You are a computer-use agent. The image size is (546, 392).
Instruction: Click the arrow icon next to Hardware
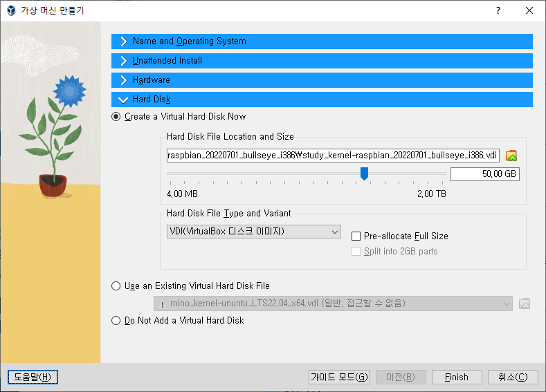coord(123,80)
